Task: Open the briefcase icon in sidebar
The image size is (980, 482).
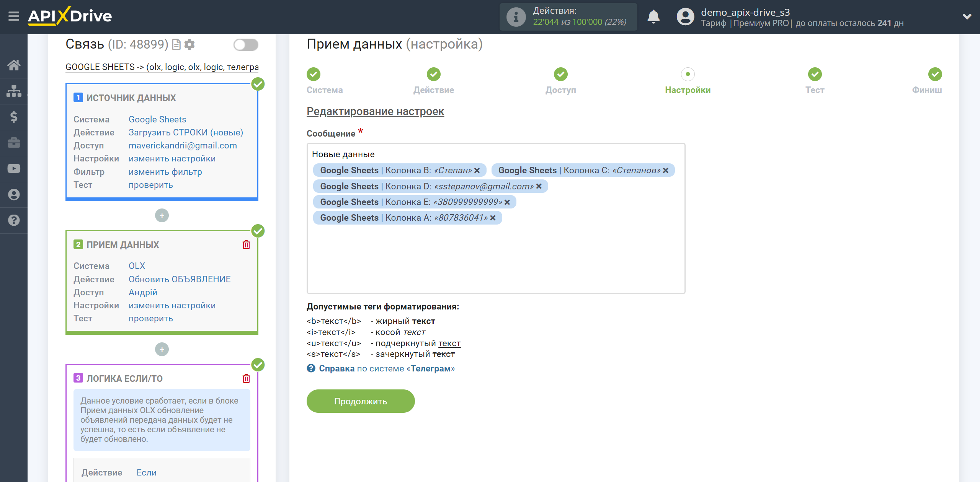Action: 14,143
